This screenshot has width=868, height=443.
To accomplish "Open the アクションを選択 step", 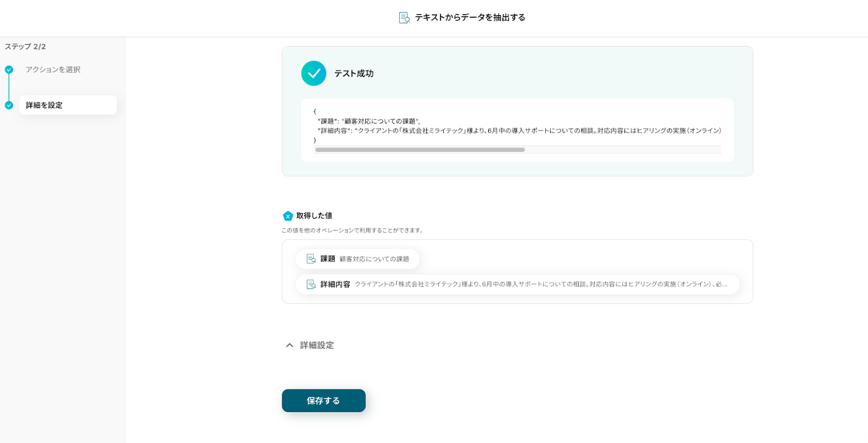I will coord(53,69).
